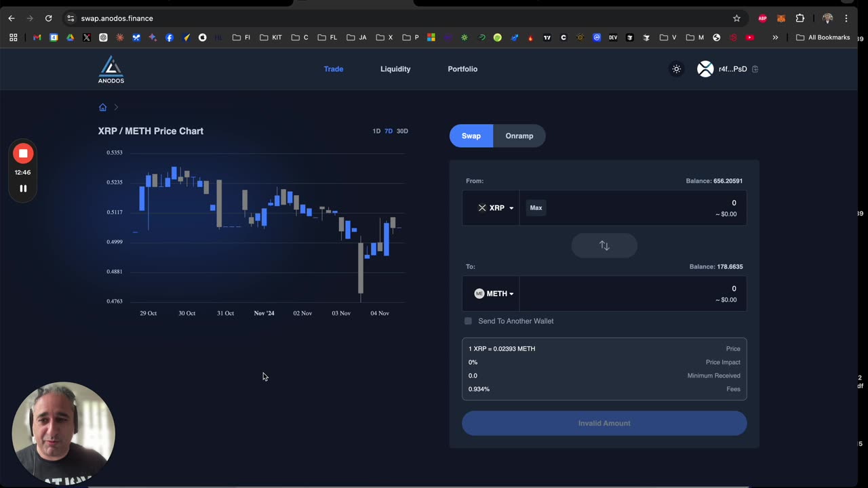Open the METH token dropdown
Screen dimensions: 868x488
pyautogui.click(x=494, y=293)
